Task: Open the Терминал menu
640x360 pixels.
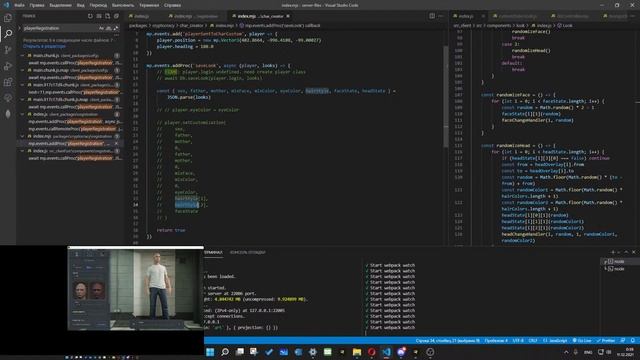Action: point(149,5)
